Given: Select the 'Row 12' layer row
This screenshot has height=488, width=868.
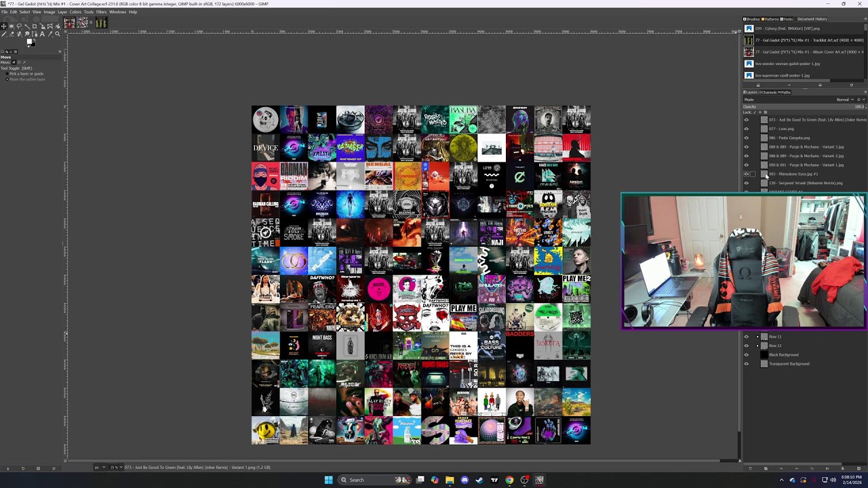Looking at the screenshot, I should (805, 346).
